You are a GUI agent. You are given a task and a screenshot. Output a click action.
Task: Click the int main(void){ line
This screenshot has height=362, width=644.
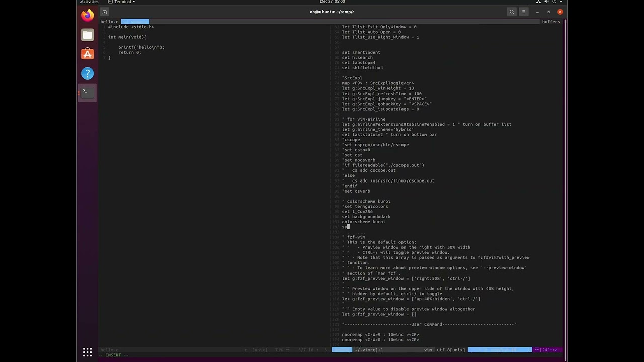coord(127,37)
